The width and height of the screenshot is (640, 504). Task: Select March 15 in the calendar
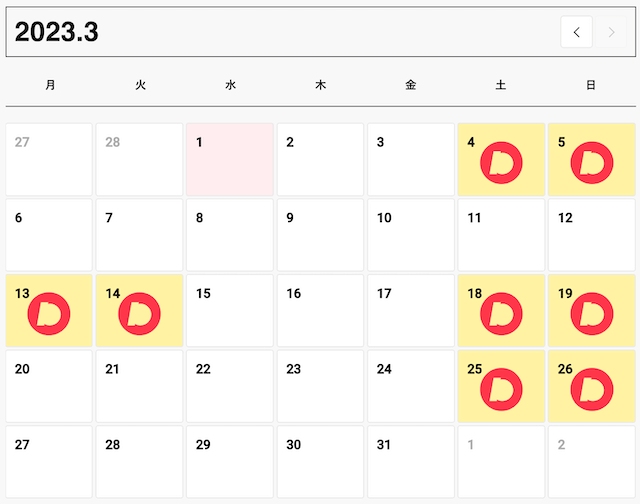pyautogui.click(x=230, y=311)
